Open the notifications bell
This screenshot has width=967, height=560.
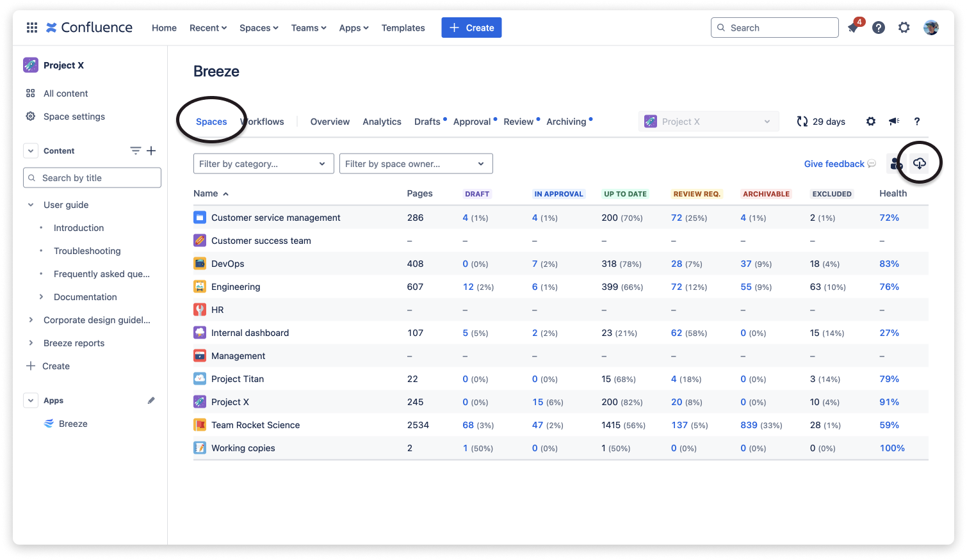point(853,28)
